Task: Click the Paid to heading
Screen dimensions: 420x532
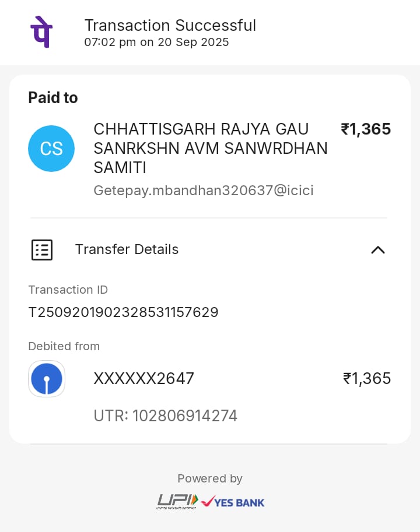Action: click(x=53, y=98)
